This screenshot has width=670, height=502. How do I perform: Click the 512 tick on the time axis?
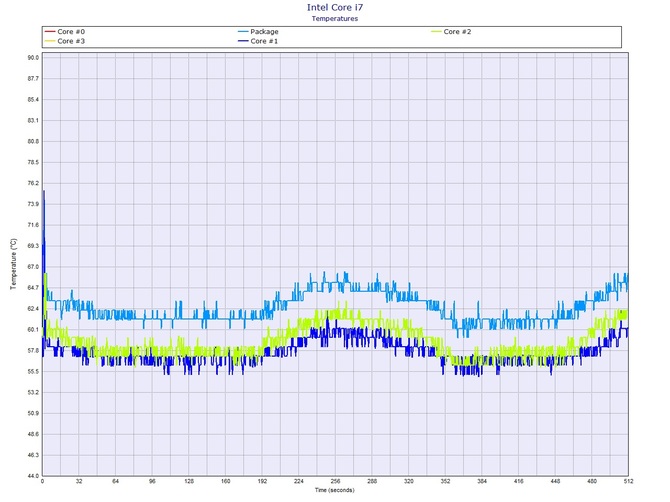628,481
